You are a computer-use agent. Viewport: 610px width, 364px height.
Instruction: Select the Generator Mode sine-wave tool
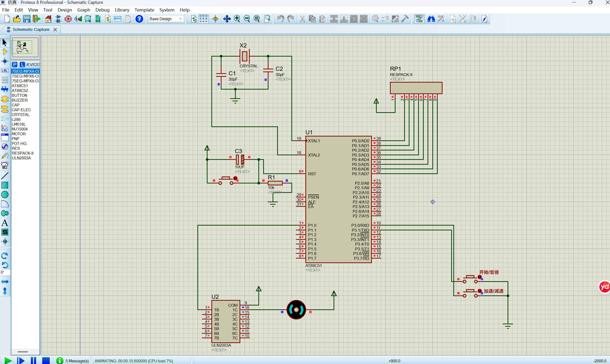pyautogui.click(x=5, y=147)
